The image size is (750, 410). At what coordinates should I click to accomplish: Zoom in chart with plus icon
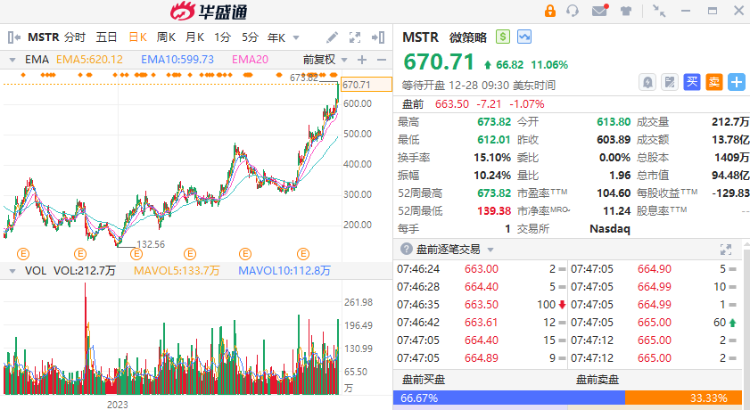click(x=362, y=60)
